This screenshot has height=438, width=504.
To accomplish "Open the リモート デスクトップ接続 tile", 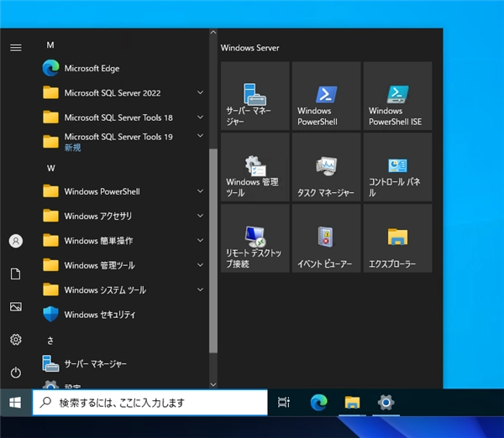I will click(x=255, y=238).
